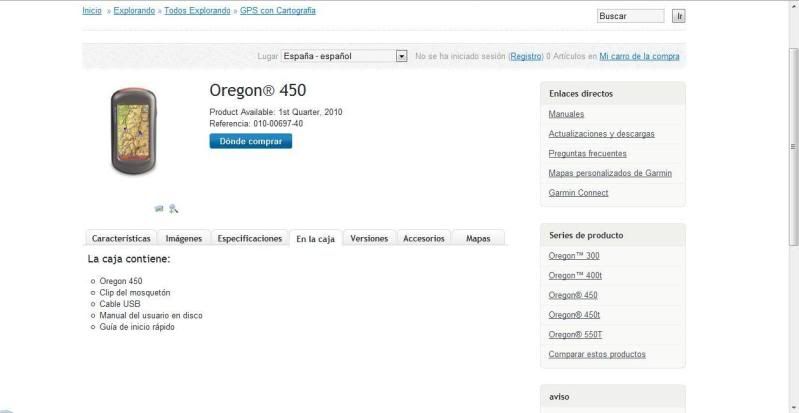Open the Oregon 400t series link

pos(575,275)
